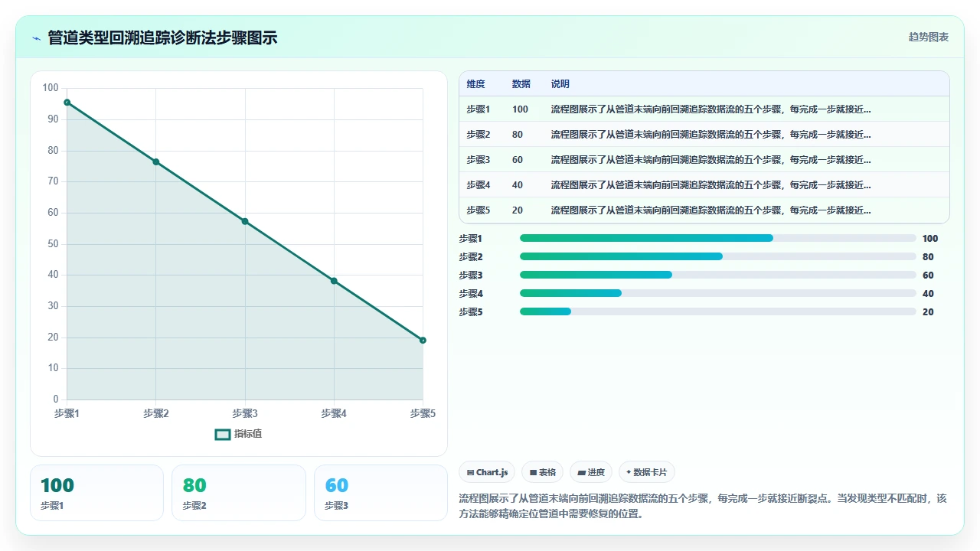This screenshot has height=551, width=980.
Task: Click the 步骤4 progress bar
Action: (x=718, y=293)
